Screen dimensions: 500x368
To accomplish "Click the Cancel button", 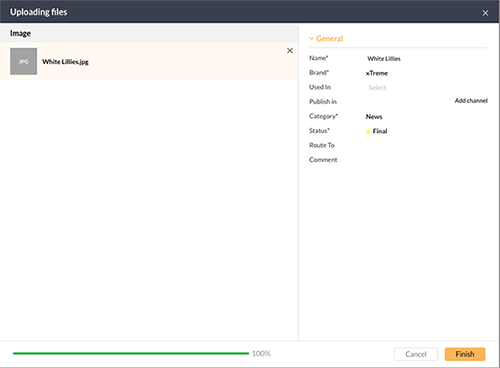I will (x=416, y=354).
